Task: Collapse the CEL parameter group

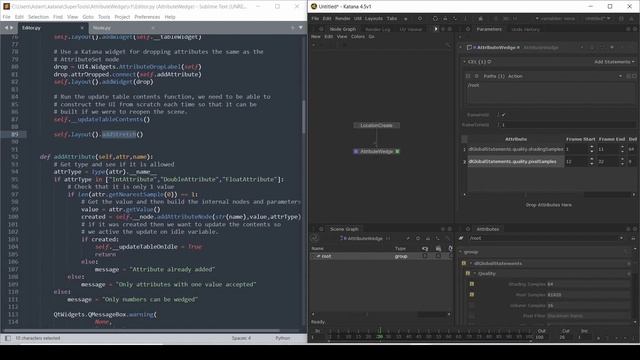Action: 464,62
